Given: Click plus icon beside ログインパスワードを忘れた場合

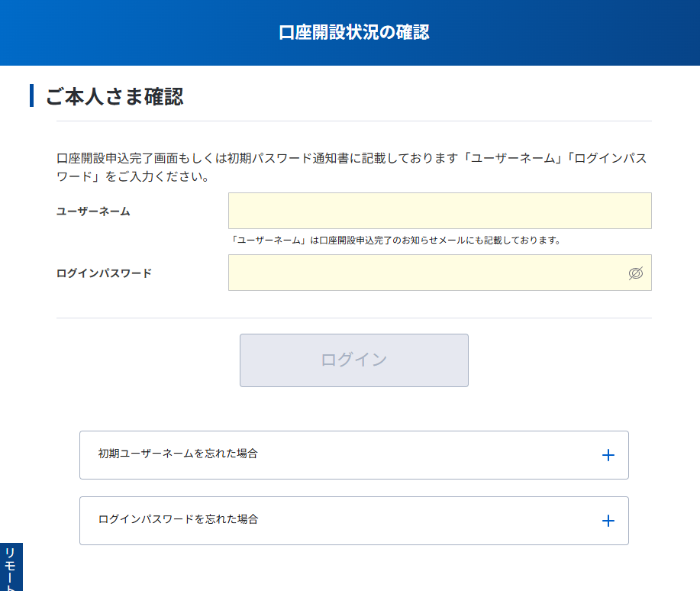Looking at the screenshot, I should 608,521.
